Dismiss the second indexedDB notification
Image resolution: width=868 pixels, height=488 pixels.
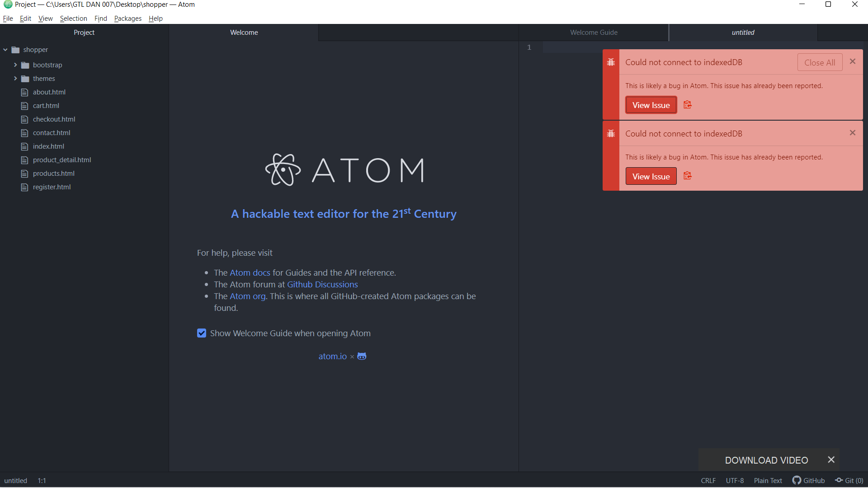click(853, 133)
